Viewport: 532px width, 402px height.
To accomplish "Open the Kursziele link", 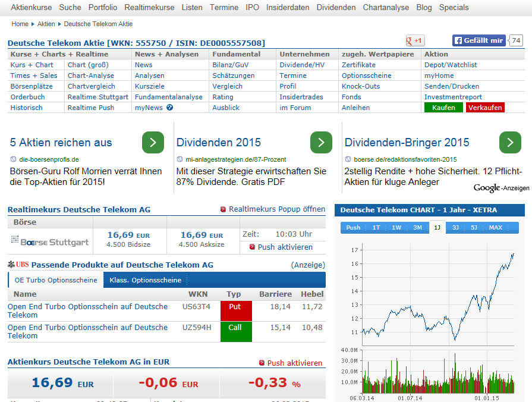I will click(x=150, y=86).
